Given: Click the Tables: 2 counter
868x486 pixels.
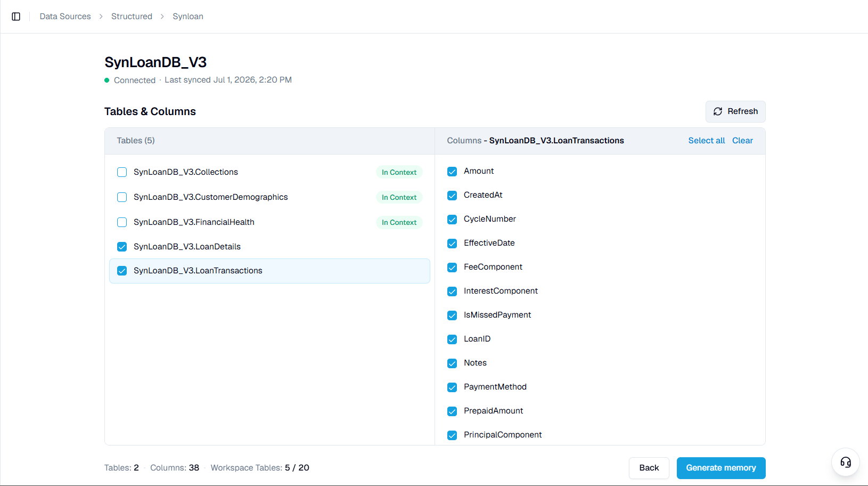Looking at the screenshot, I should coord(121,468).
